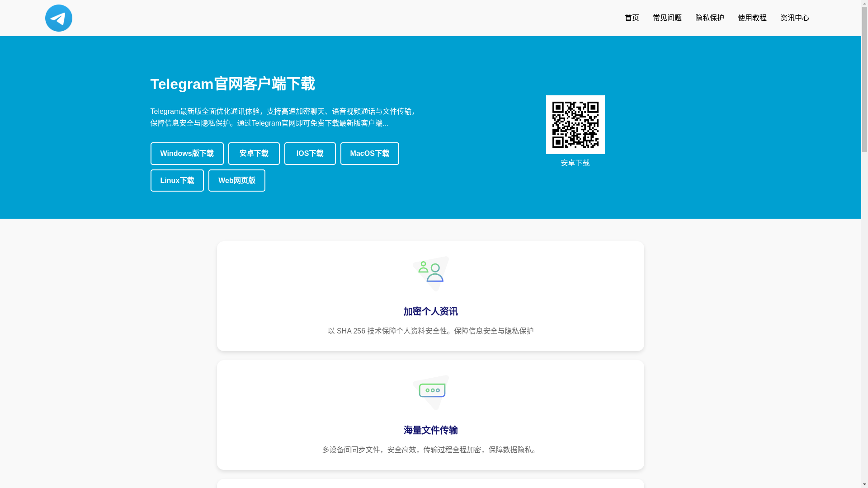868x488 pixels.
Task: Click the 多设备间同步文件 description text
Action: point(430,450)
